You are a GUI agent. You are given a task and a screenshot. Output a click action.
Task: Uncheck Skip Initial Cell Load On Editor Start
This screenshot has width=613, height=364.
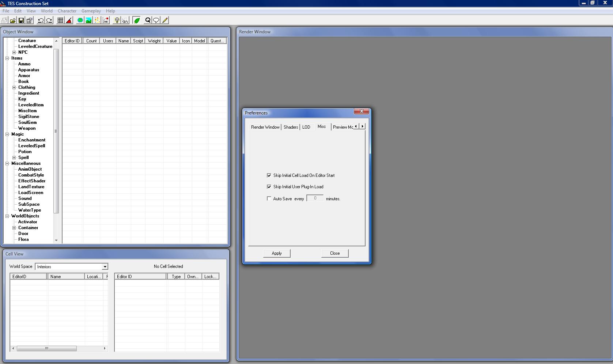pos(269,175)
